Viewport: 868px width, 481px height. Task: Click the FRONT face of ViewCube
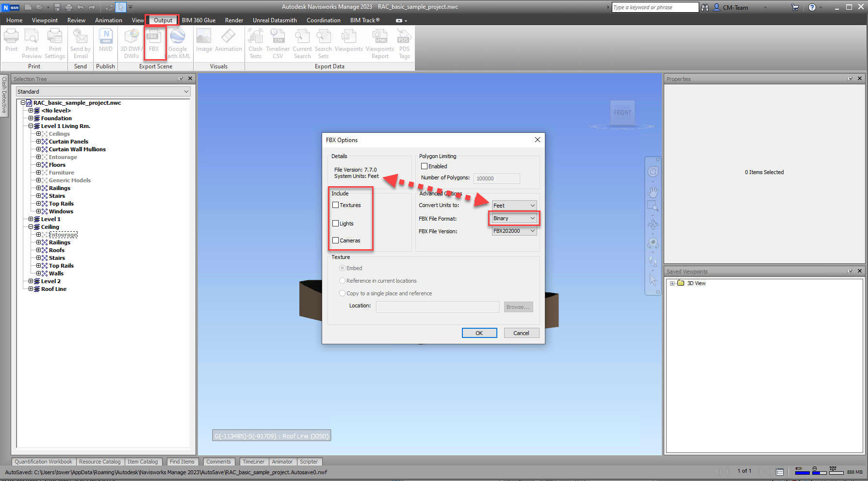tap(622, 112)
